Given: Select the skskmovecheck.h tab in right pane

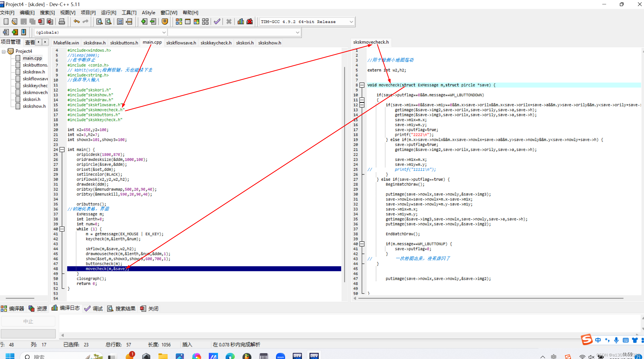Looking at the screenshot, I should [x=371, y=42].
